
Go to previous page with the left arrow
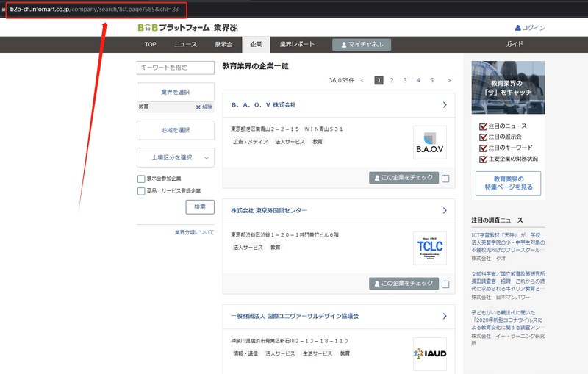362,80
